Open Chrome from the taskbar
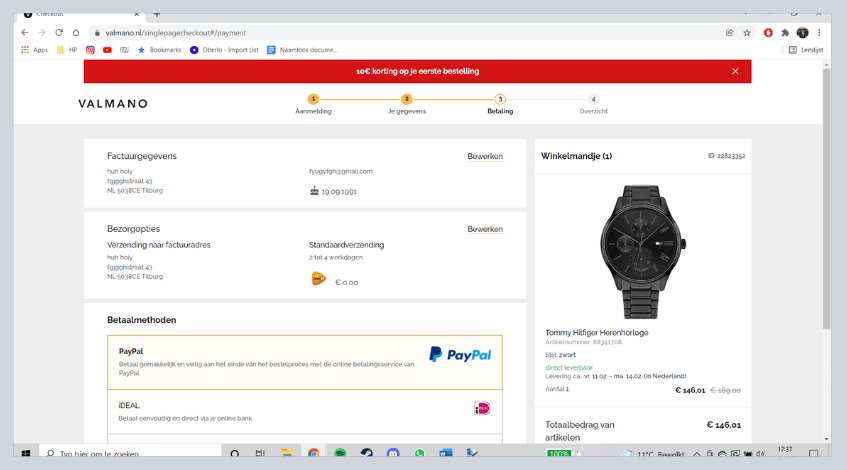The height and width of the screenshot is (470, 847). point(314,453)
